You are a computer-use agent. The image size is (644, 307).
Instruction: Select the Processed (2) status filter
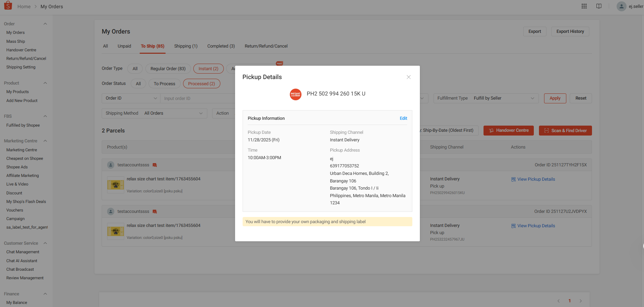pos(202,84)
